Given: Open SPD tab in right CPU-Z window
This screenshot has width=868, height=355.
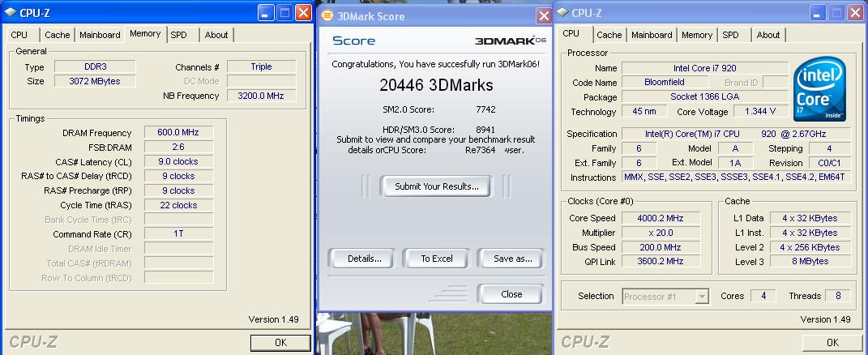Looking at the screenshot, I should [x=731, y=35].
